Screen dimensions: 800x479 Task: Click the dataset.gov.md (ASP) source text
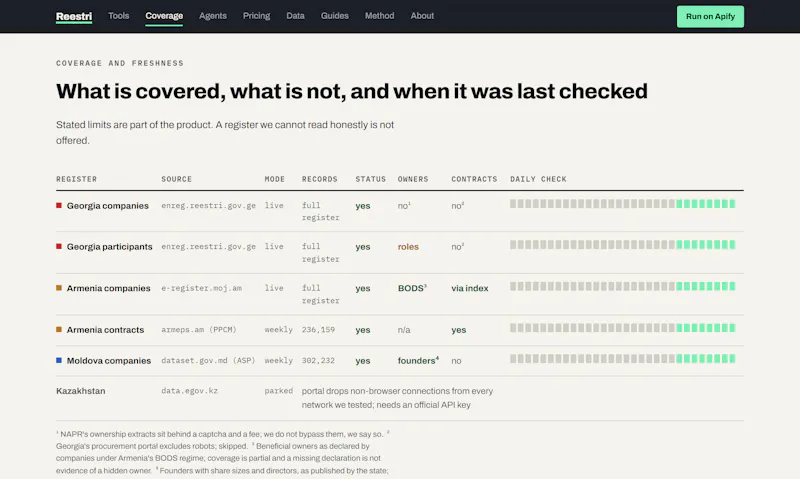(x=208, y=360)
